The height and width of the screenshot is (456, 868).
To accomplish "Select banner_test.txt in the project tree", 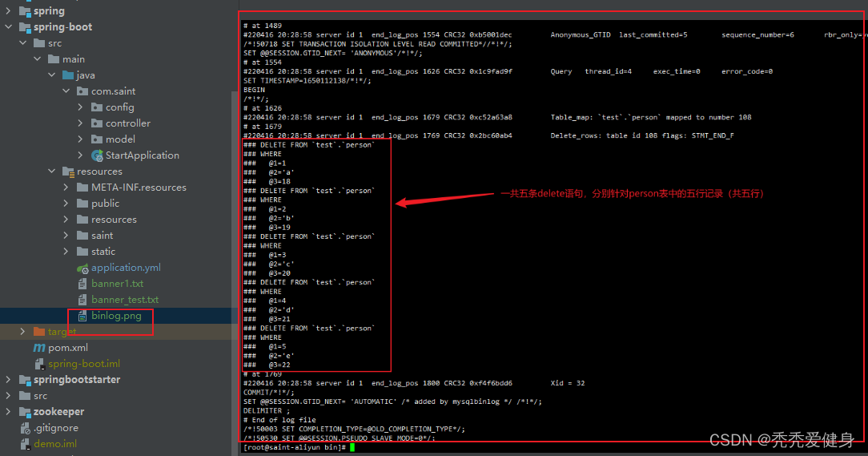I will pos(125,300).
